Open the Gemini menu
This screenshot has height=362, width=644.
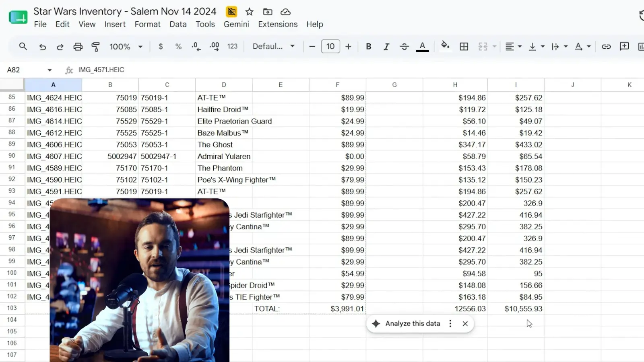click(x=236, y=24)
